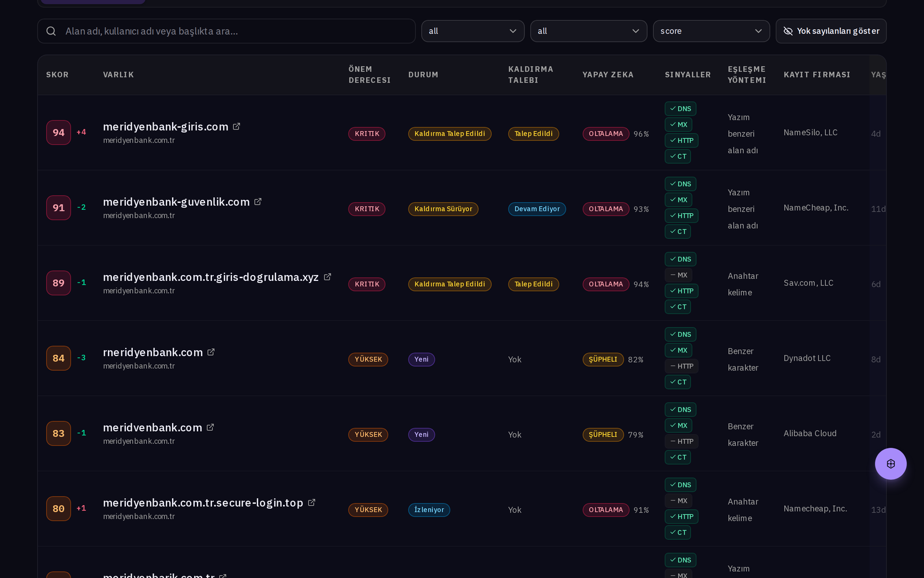924x578 pixels.
Task: Open meridyenbank-giris.com entry
Action: 166,127
